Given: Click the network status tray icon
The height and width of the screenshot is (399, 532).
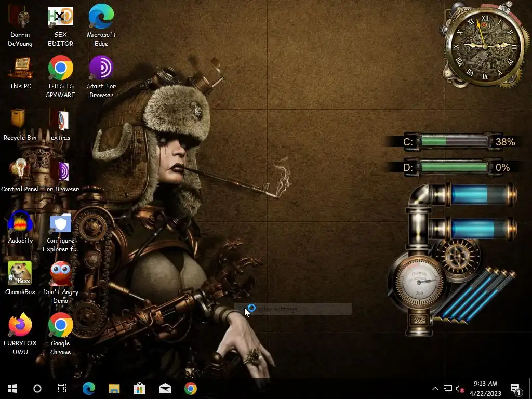Looking at the screenshot, I should pyautogui.click(x=447, y=389).
